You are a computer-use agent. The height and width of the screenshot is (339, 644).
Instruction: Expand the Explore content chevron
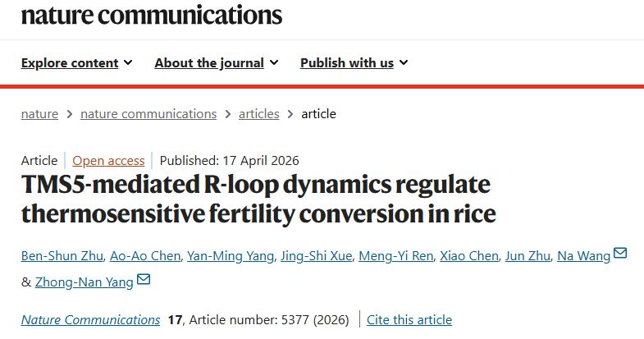pos(128,62)
